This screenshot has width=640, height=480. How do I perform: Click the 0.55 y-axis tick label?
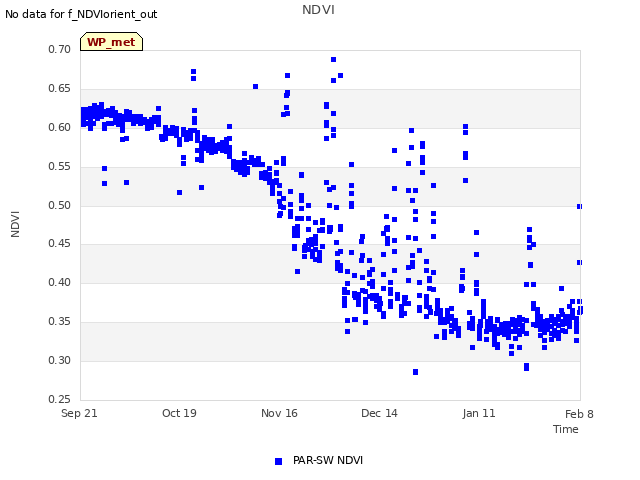60,167
